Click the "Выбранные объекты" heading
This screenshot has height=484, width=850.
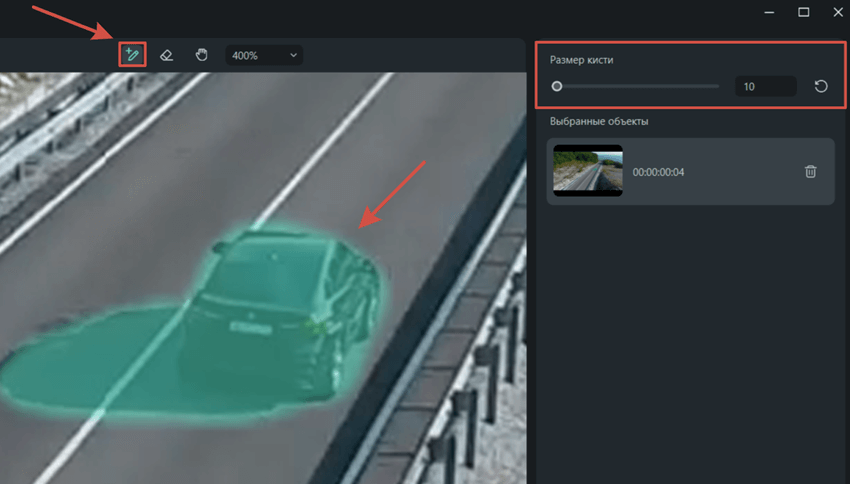(599, 121)
